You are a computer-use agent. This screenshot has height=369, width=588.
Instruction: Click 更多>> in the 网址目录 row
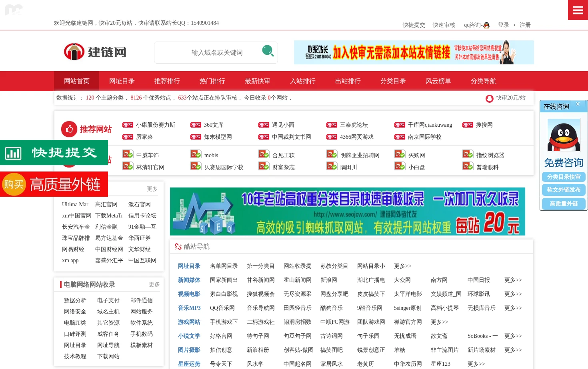coord(402,266)
